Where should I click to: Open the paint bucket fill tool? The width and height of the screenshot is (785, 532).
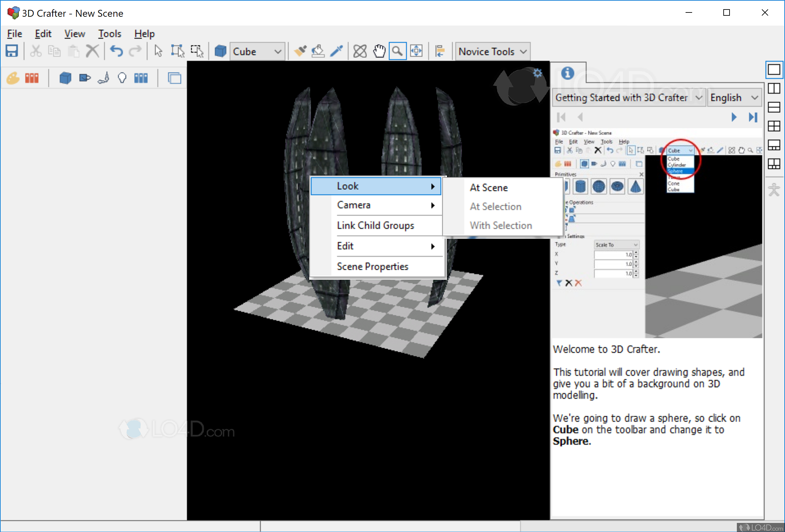click(318, 51)
